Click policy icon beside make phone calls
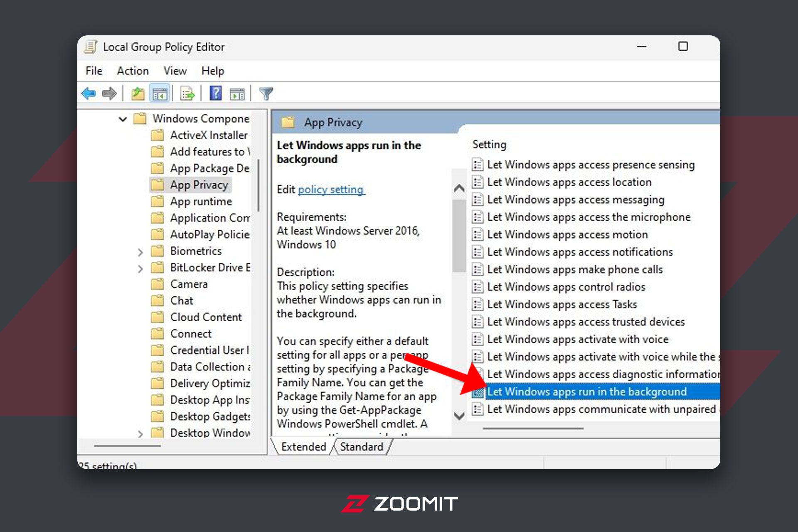This screenshot has width=798, height=532. pos(478,269)
